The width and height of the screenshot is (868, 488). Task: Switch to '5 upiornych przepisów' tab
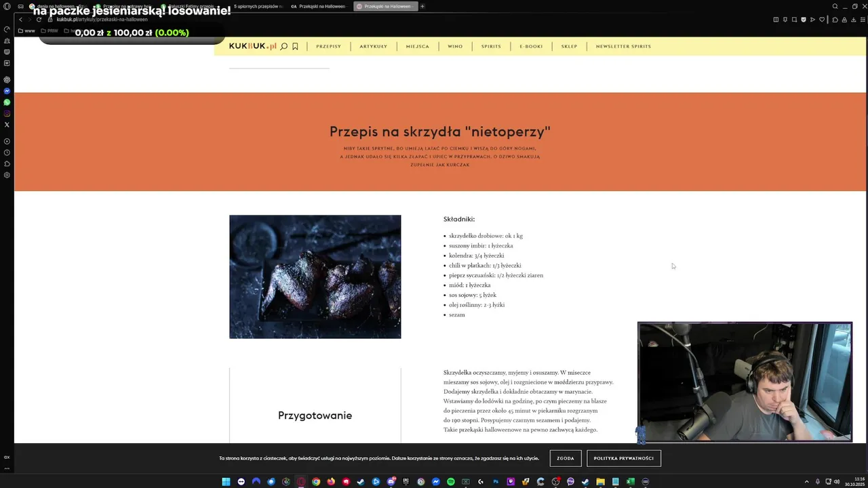[x=258, y=6]
